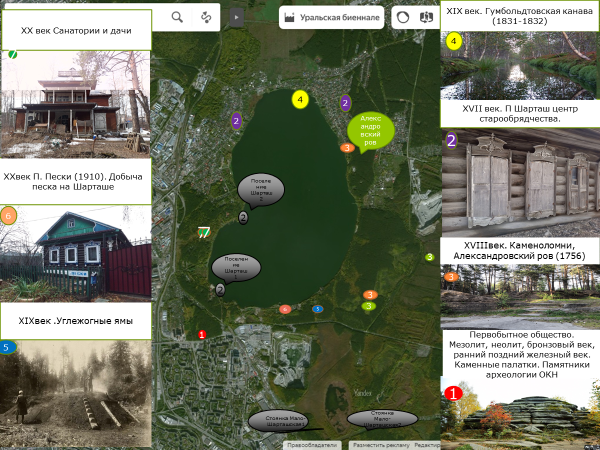Open the green-roof Пески house photo
This screenshot has height=450, width=600.
point(76,254)
